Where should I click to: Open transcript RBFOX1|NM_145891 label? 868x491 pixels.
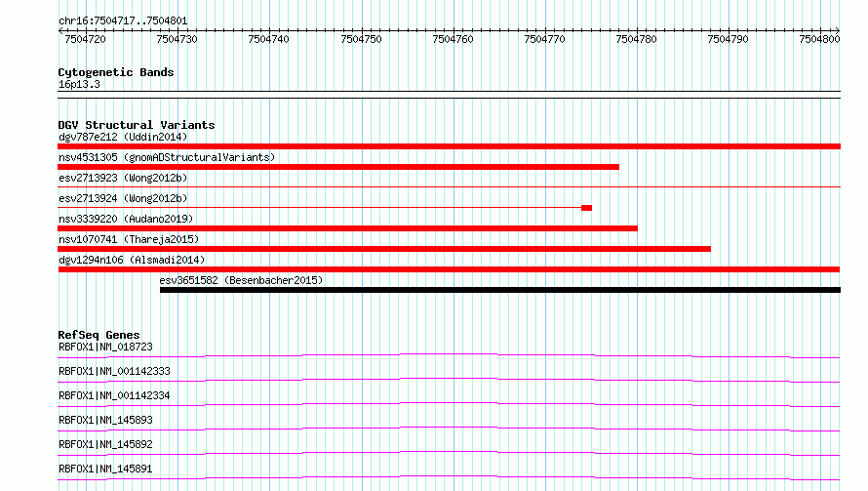pos(105,469)
